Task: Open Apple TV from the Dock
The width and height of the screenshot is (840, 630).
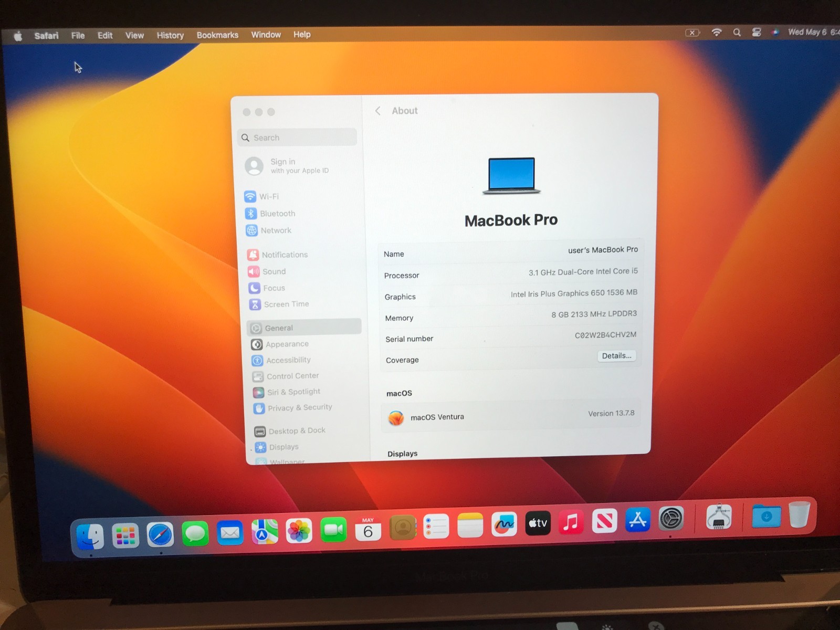Action: point(538,523)
